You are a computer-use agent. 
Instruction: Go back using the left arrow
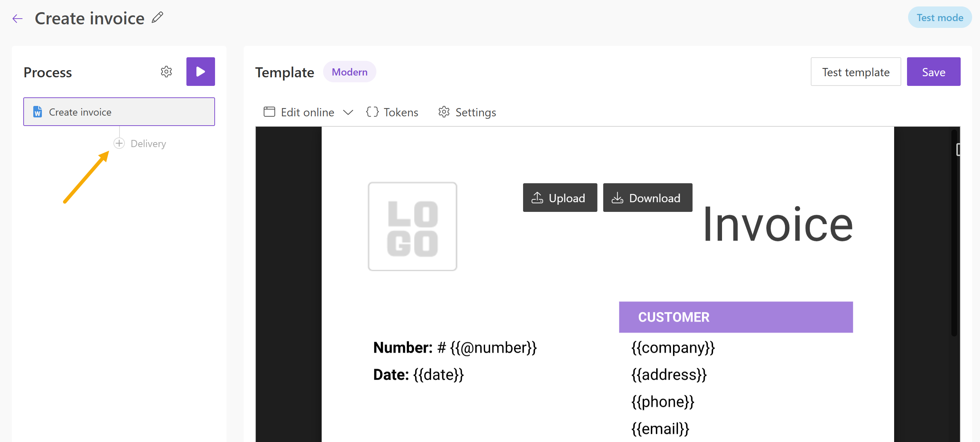18,18
